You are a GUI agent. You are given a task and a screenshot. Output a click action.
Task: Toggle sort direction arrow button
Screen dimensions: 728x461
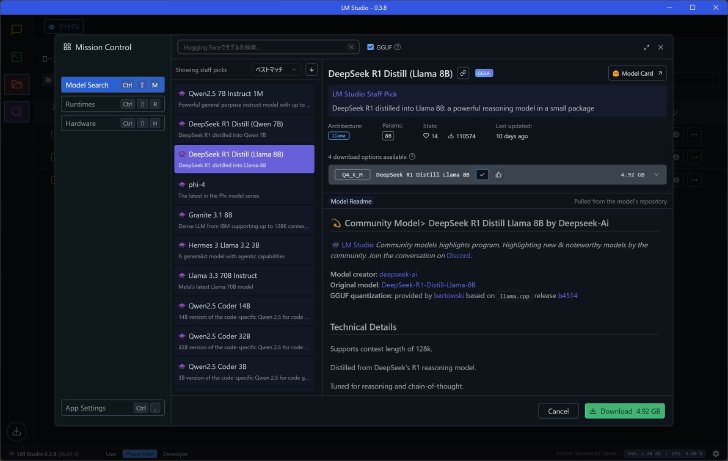312,70
